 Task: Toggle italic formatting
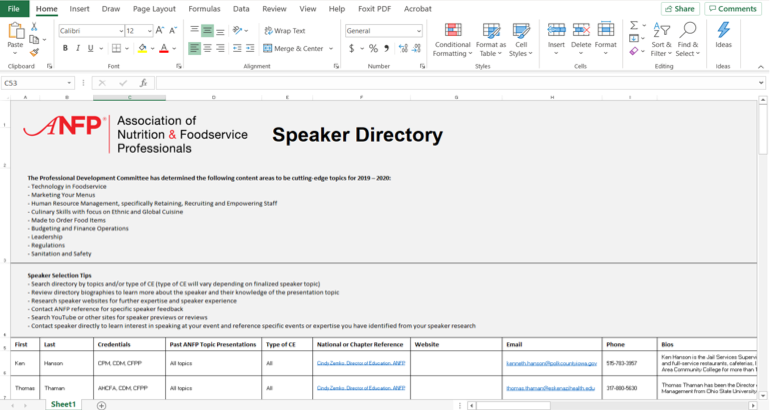(76, 48)
